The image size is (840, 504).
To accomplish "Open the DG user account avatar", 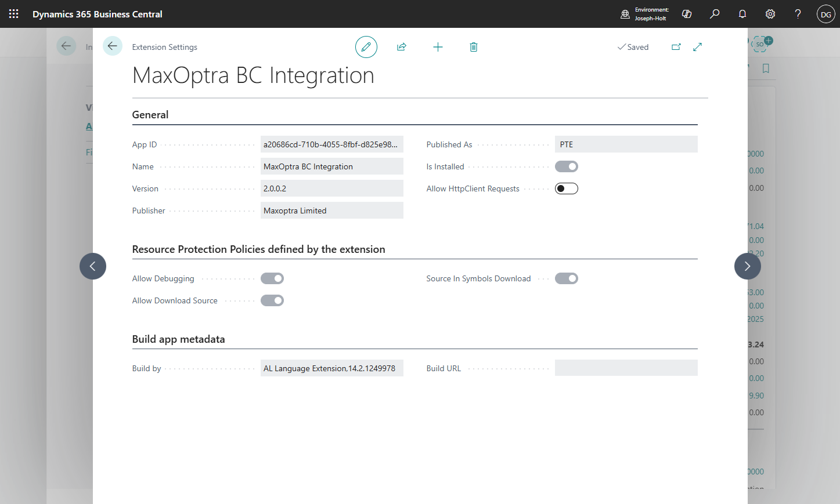I will (x=825, y=14).
